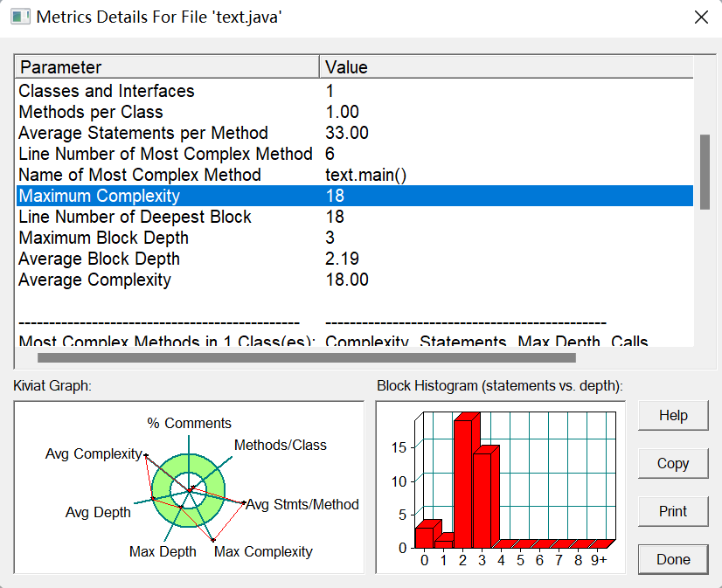The width and height of the screenshot is (722, 588).
Task: Select the Methods per Class row
Action: [x=355, y=112]
